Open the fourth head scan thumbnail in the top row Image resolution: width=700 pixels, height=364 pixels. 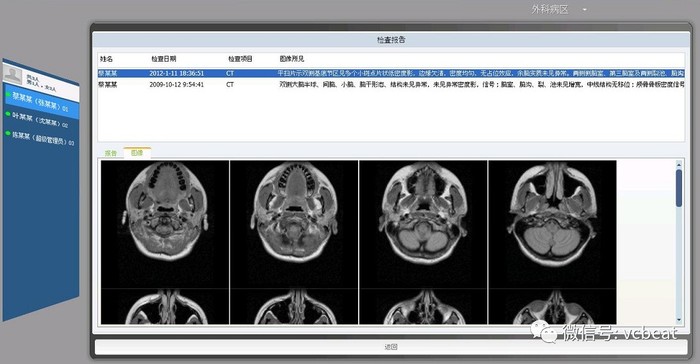(553, 224)
